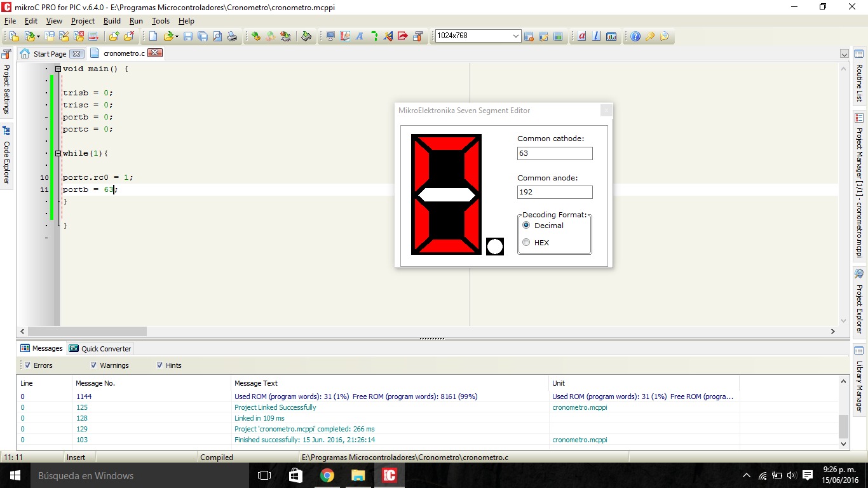Image resolution: width=868 pixels, height=488 pixels.
Task: Click the Build project gear icon
Action: [x=255, y=36]
